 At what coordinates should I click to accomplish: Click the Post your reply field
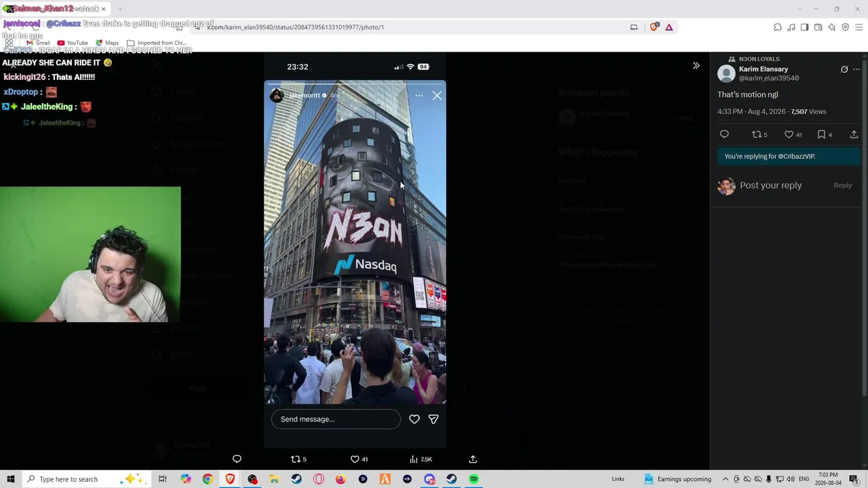(x=770, y=185)
